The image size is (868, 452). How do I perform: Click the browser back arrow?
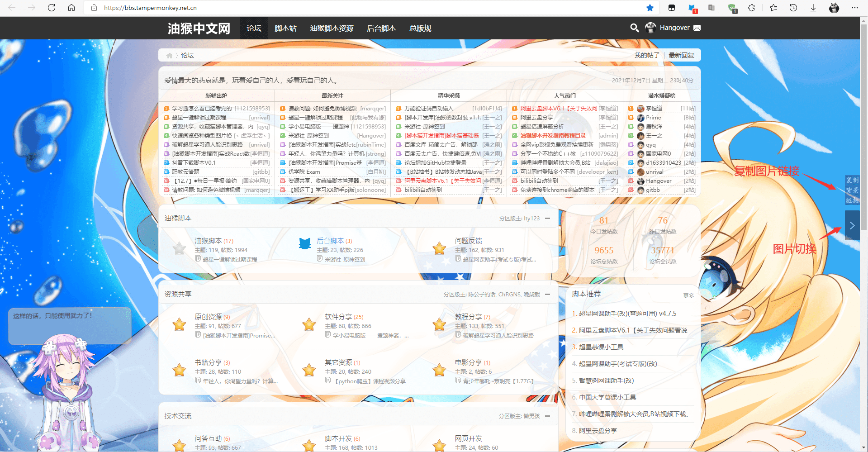click(x=12, y=8)
